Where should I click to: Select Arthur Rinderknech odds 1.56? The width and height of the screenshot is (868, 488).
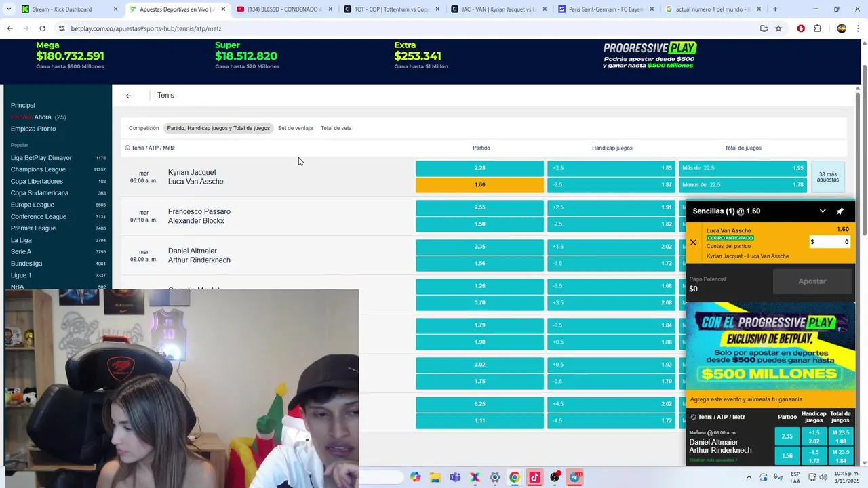point(479,263)
